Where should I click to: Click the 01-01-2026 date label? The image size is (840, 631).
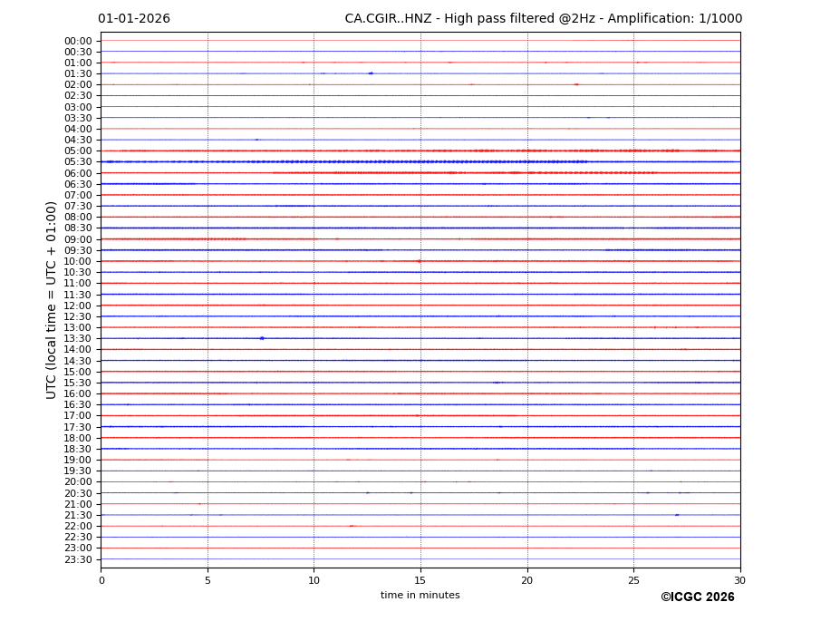pos(134,19)
